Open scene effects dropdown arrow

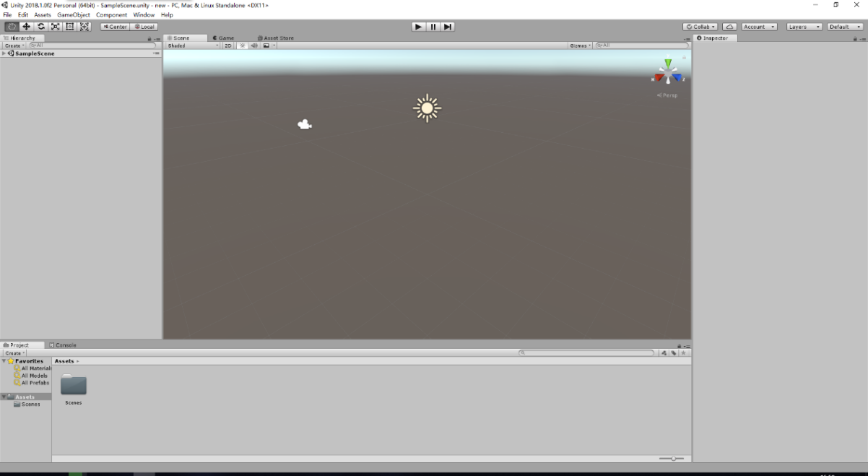[274, 46]
